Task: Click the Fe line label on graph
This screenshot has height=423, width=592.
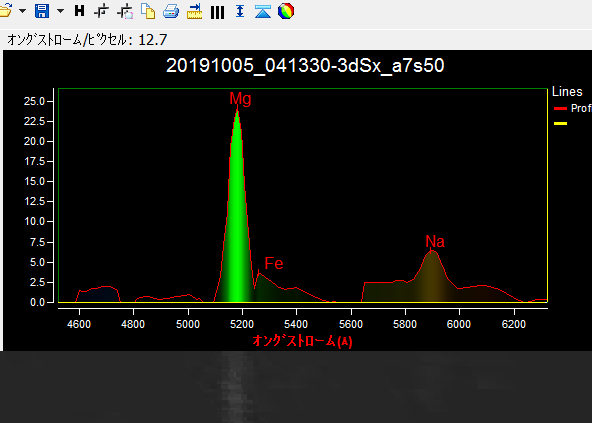Action: point(274,263)
